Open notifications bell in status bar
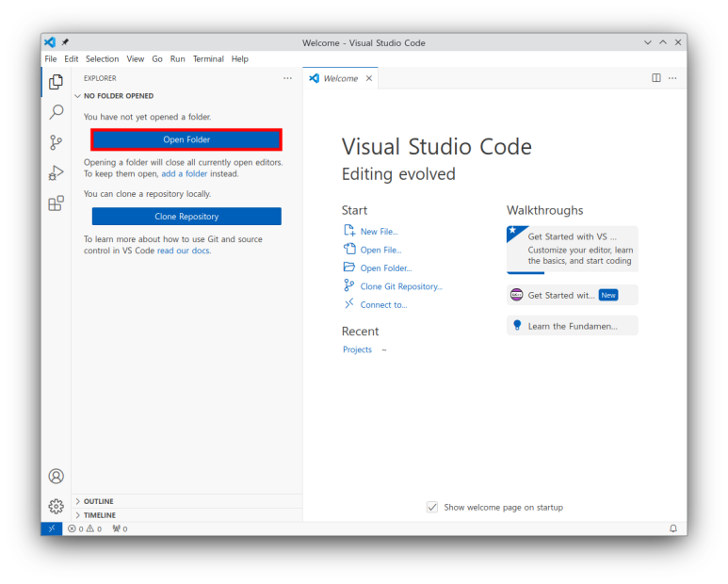The height and width of the screenshot is (584, 728). [673, 528]
